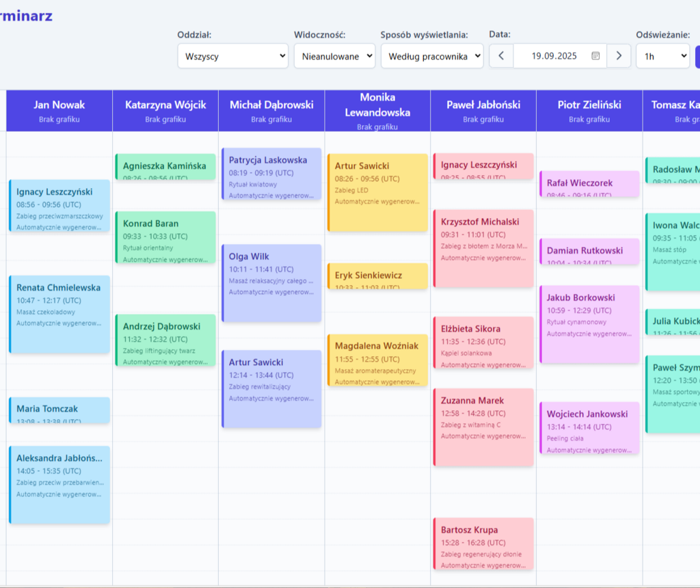Click the date field showing 19.09.2025
This screenshot has width=700, height=588.
click(x=554, y=56)
